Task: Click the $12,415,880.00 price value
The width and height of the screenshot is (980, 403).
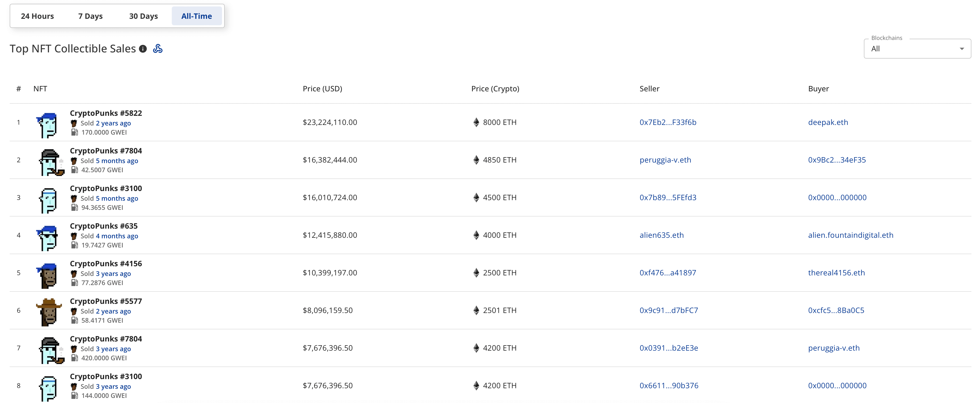Action: click(x=330, y=235)
